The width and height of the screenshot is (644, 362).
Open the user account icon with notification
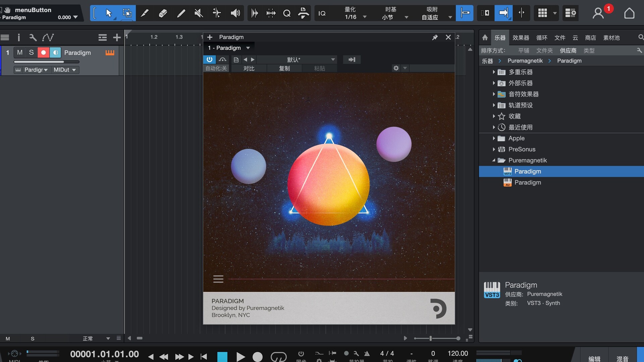click(x=598, y=13)
